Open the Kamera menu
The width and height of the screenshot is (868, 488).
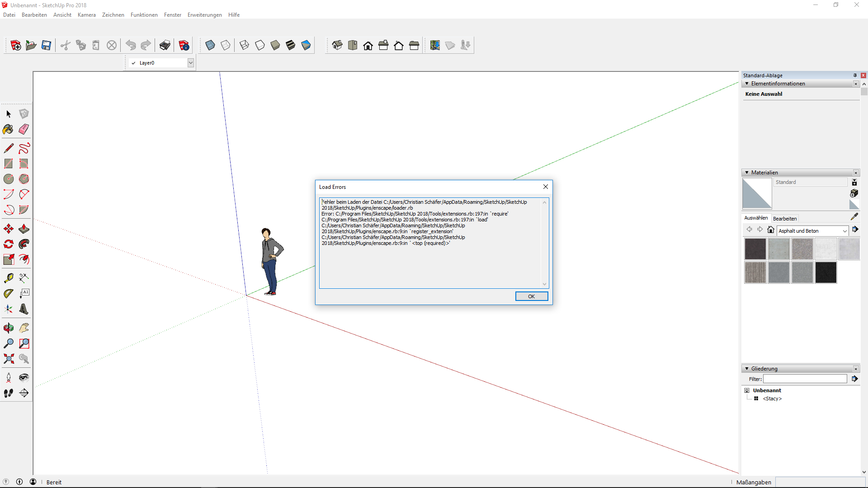point(86,15)
